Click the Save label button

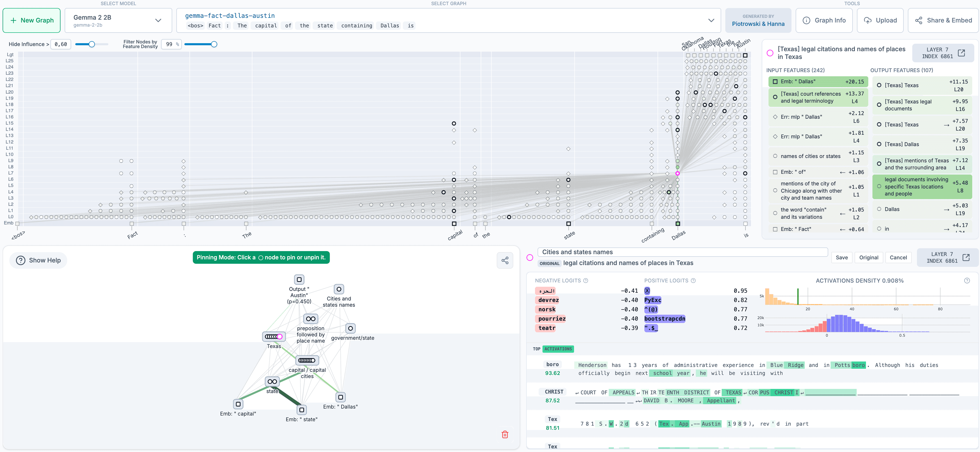click(x=841, y=258)
